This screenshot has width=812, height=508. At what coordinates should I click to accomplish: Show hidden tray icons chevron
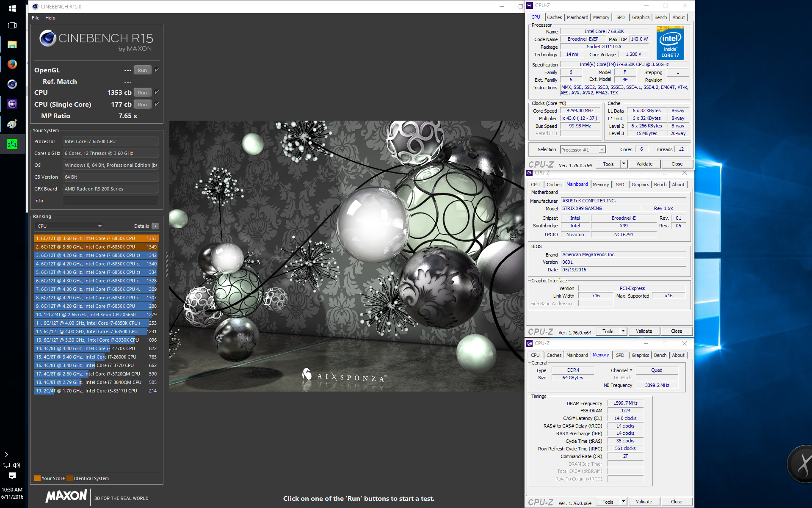pyautogui.click(x=6, y=455)
